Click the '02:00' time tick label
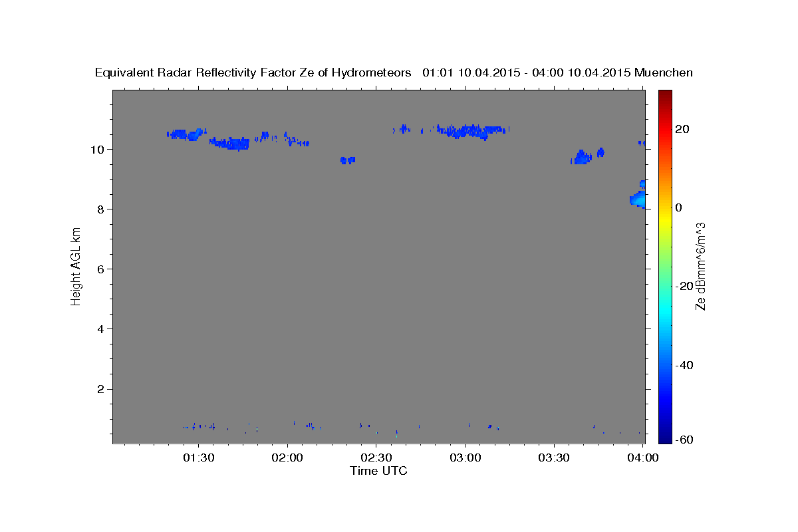Viewport: 798px width, 532px height. (287, 458)
